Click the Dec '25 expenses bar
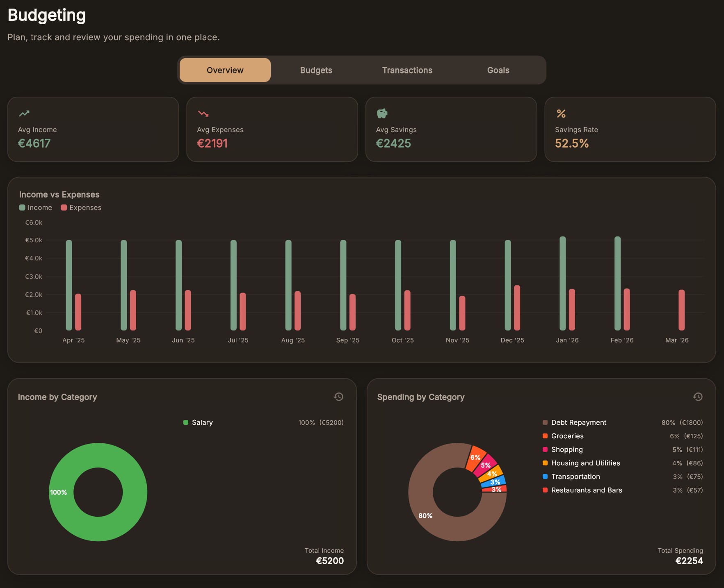 517,308
